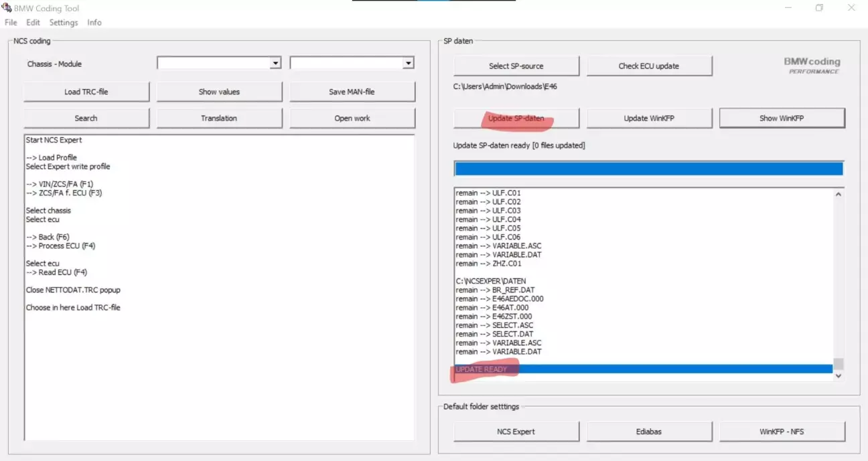Select the log line "remain --> ULF.C04"
The height and width of the screenshot is (461, 868).
(488, 219)
